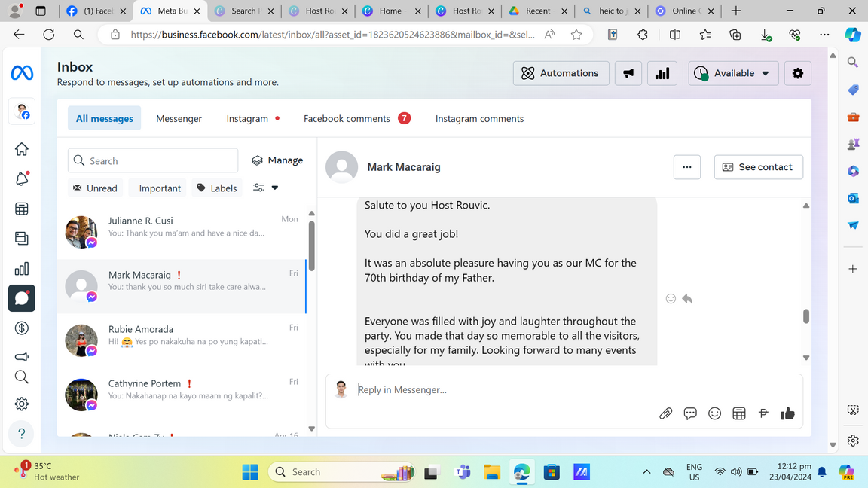Open the emoji picker in reply box
The width and height of the screenshot is (868, 488).
click(x=714, y=413)
